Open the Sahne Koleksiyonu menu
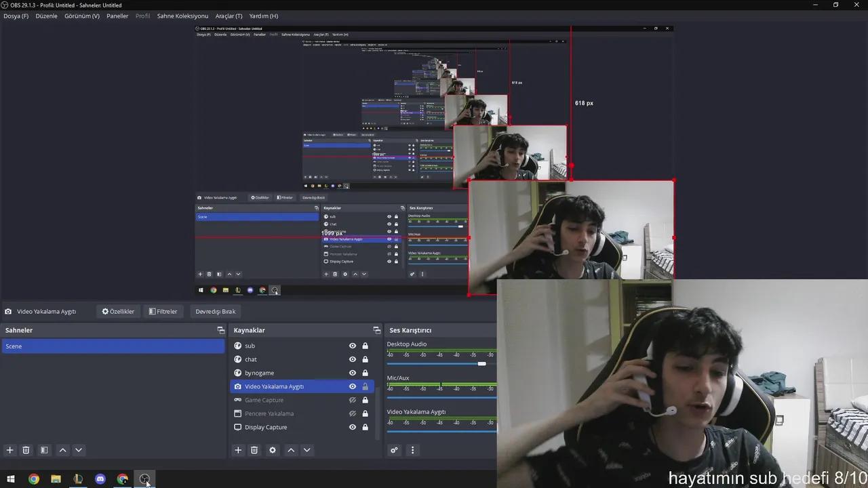 point(182,16)
